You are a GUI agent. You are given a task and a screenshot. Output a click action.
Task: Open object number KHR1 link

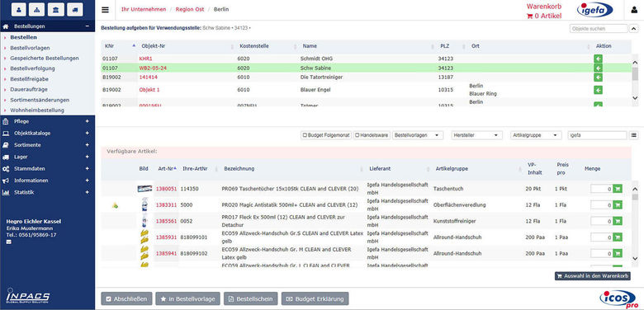click(x=145, y=59)
